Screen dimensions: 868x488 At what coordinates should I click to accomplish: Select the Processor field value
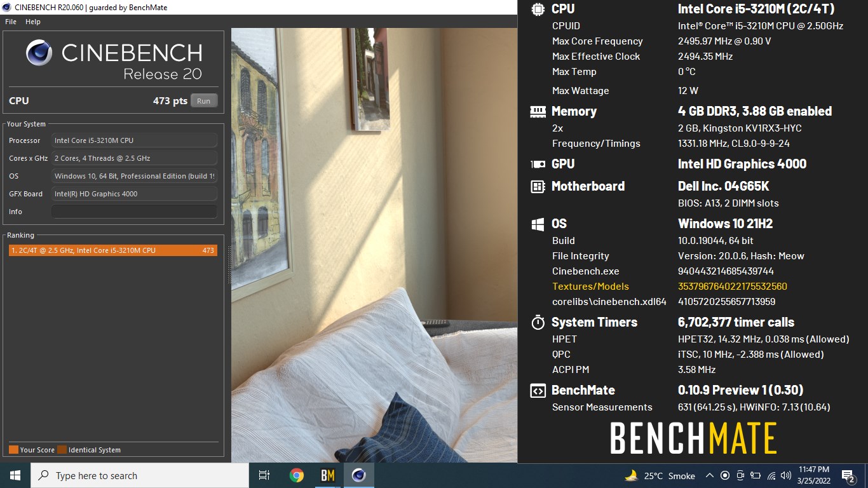(x=134, y=140)
